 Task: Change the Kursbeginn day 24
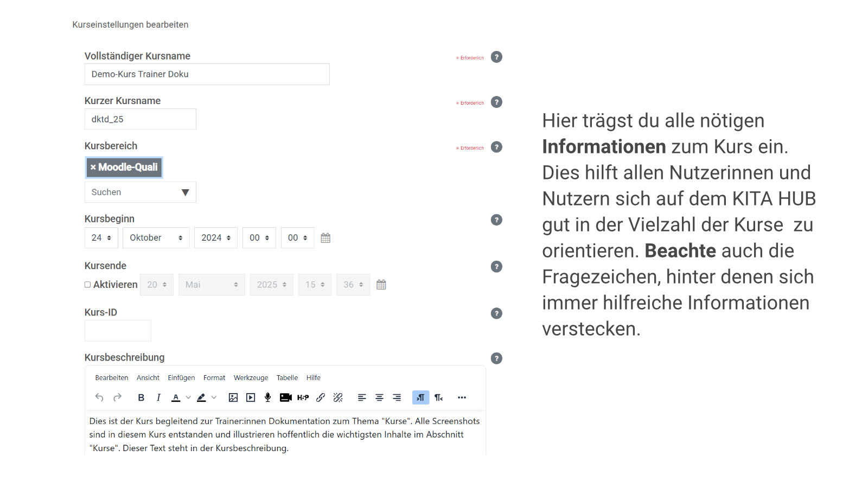(101, 238)
